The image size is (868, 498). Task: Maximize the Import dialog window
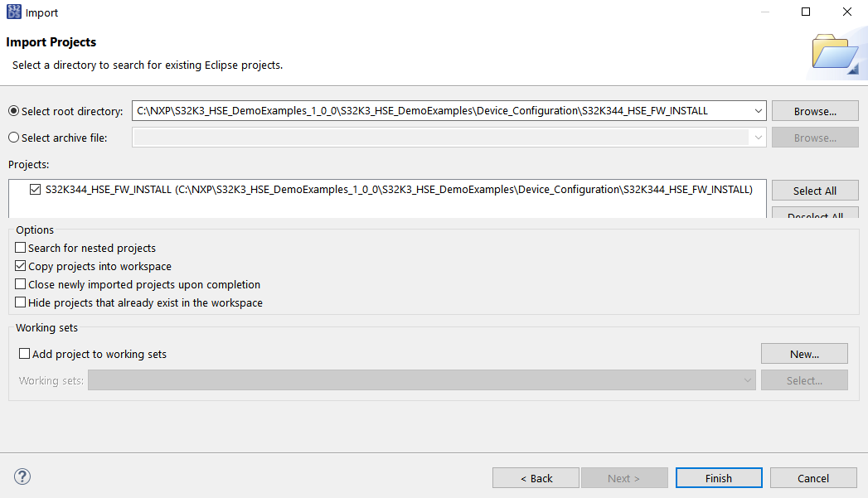(805, 12)
